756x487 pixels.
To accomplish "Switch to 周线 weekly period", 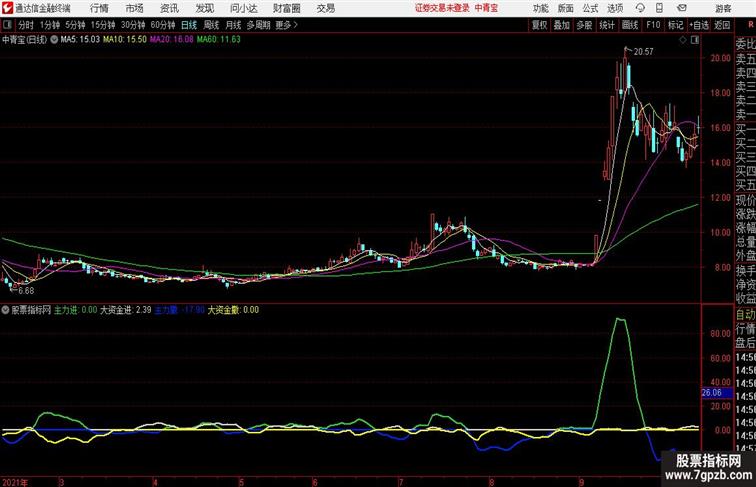I will click(x=211, y=25).
